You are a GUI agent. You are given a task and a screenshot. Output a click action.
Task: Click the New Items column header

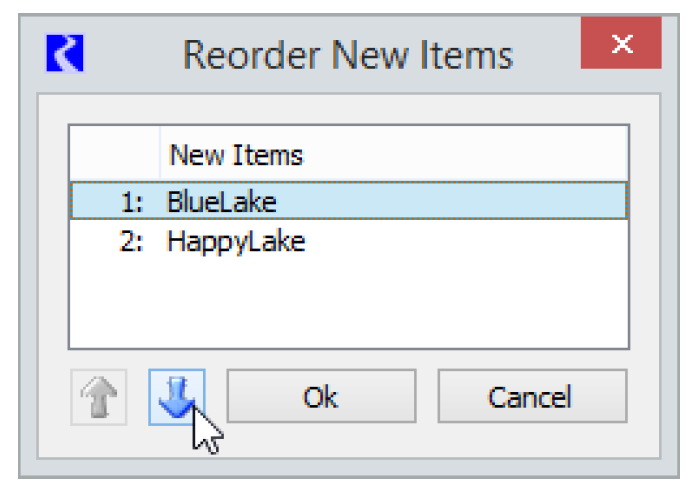(236, 155)
